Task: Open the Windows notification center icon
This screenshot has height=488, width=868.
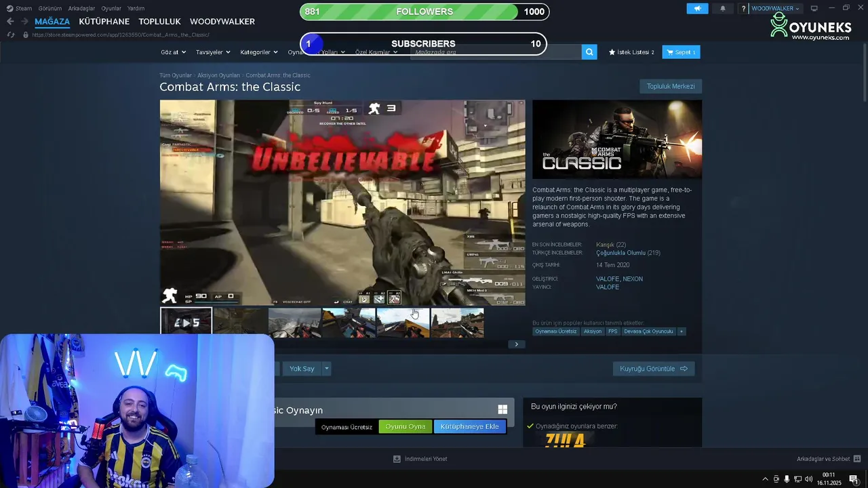Action: click(854, 479)
